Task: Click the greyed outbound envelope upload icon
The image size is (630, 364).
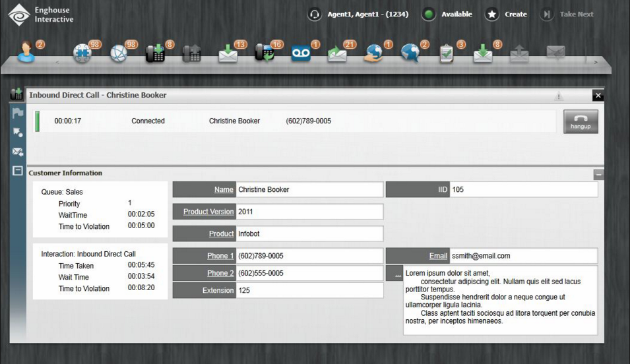Action: tap(519, 53)
